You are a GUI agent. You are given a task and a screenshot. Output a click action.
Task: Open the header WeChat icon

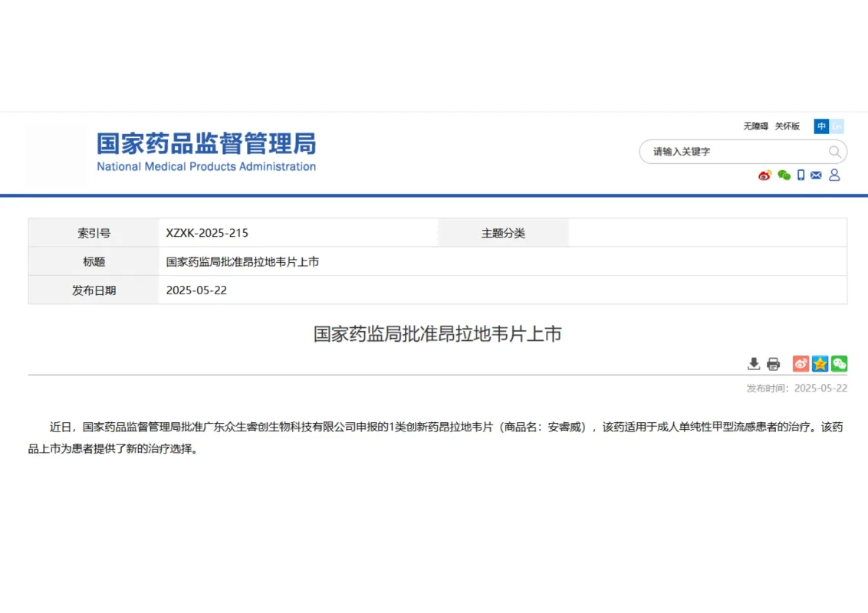pos(784,175)
